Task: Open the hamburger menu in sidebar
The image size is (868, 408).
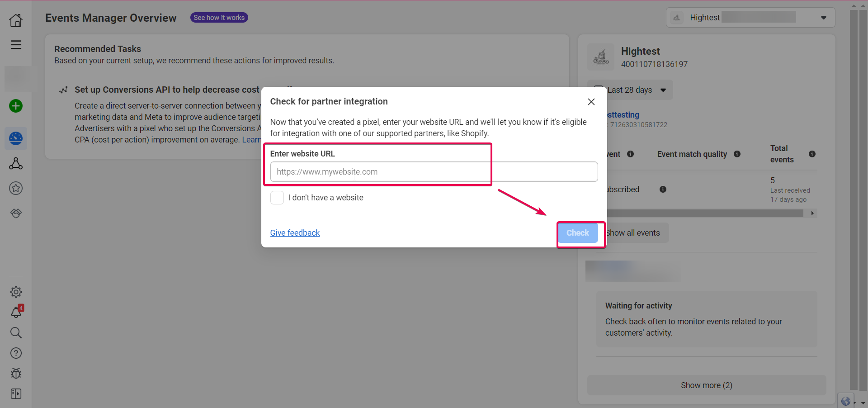Action: click(x=16, y=45)
